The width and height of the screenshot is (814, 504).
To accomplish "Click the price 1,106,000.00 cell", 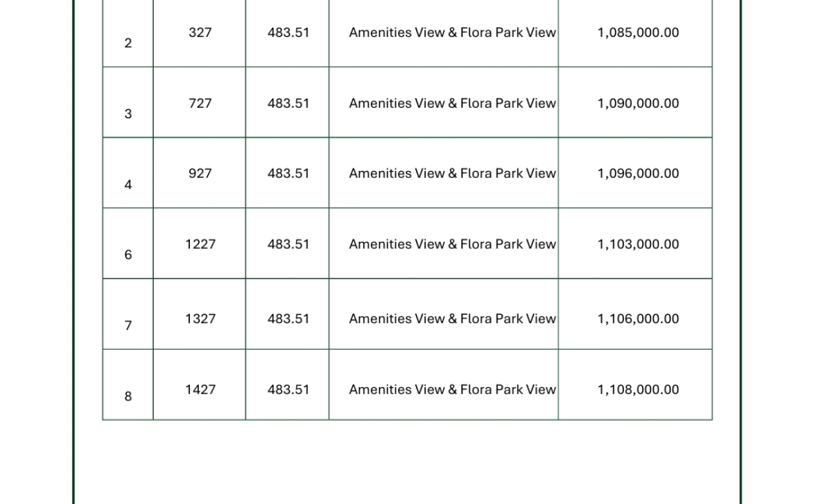I will tap(635, 314).
